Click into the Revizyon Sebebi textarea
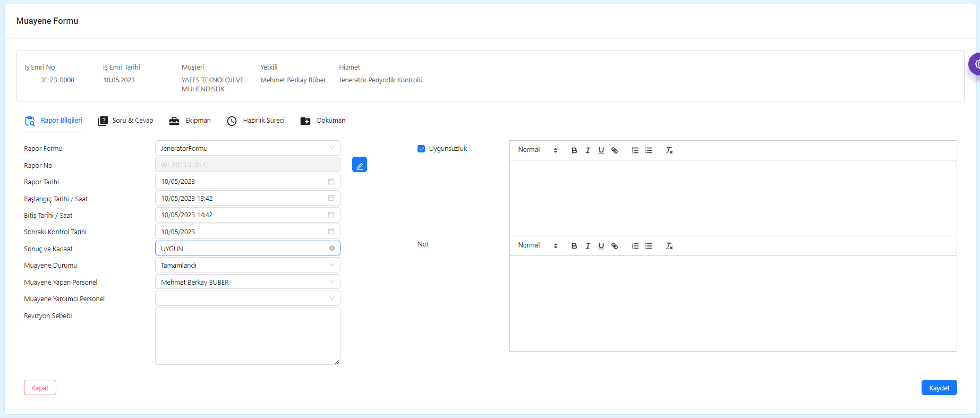980x418 pixels. coord(248,336)
